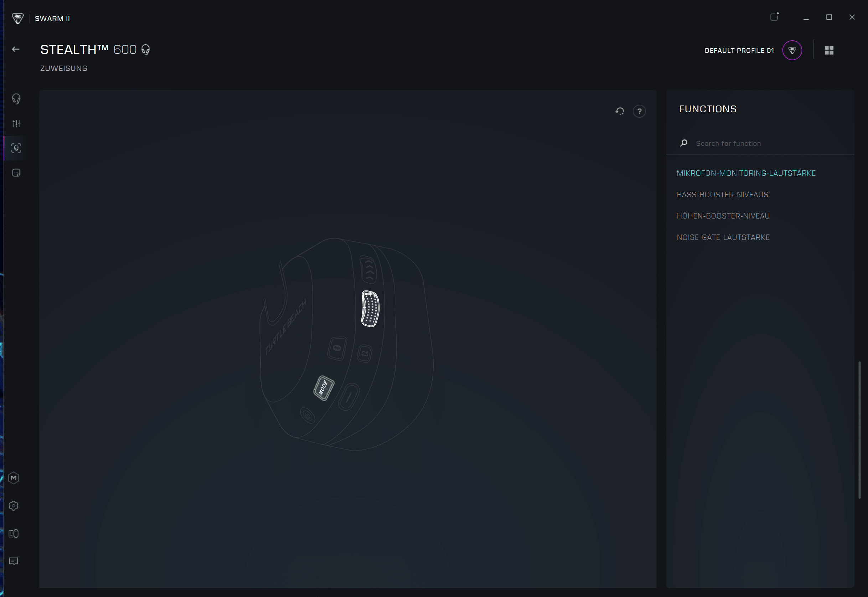Image resolution: width=868 pixels, height=597 pixels.
Task: Select the button assignment sidebar icon
Action: [x=16, y=148]
